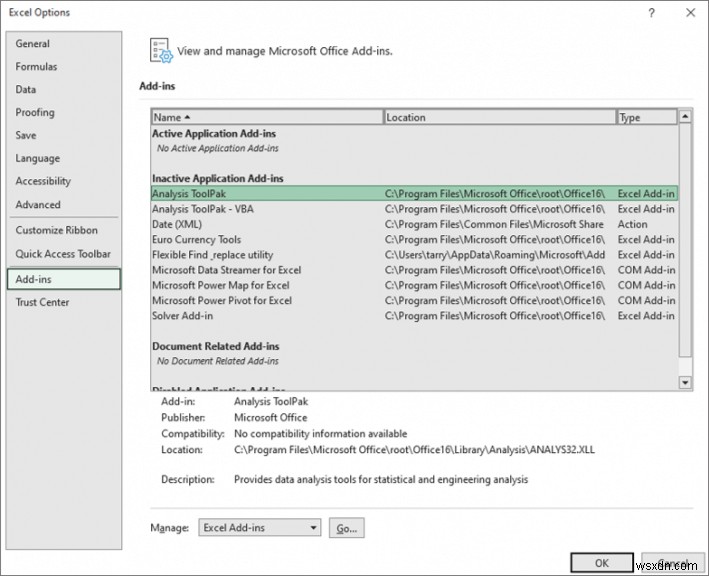
Task: Close the Excel Options dialog
Action: click(x=690, y=13)
